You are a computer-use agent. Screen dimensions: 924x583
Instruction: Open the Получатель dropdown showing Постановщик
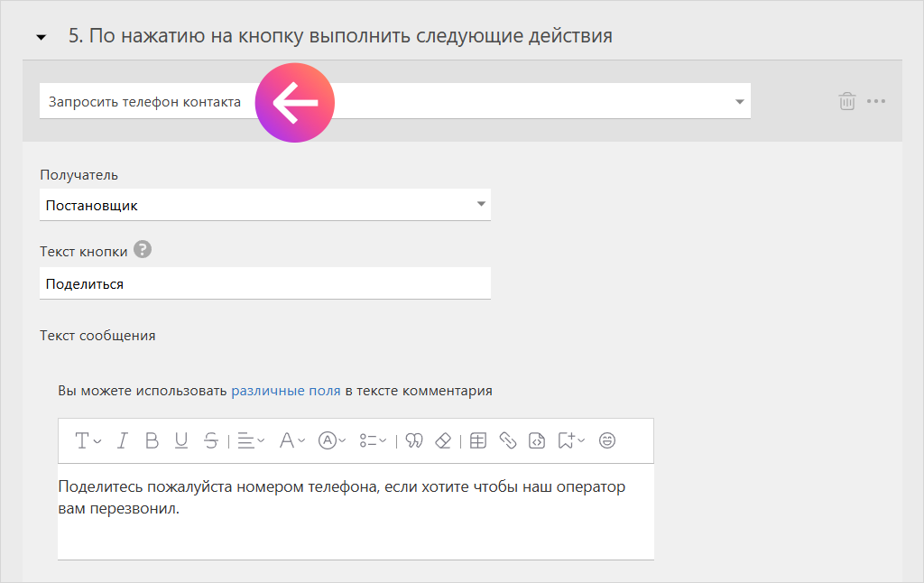click(265, 205)
